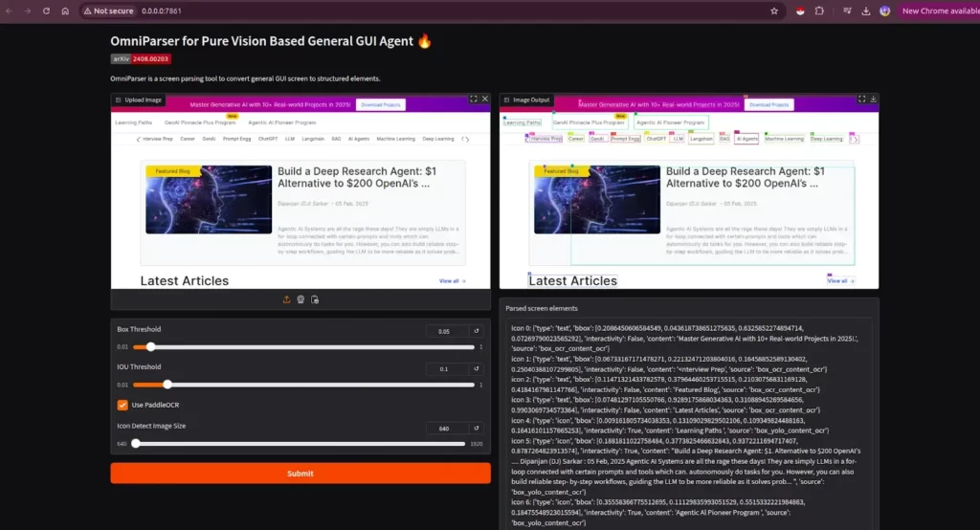Click the Icon Detect Image Size number field
This screenshot has height=530, width=980.
tap(446, 428)
